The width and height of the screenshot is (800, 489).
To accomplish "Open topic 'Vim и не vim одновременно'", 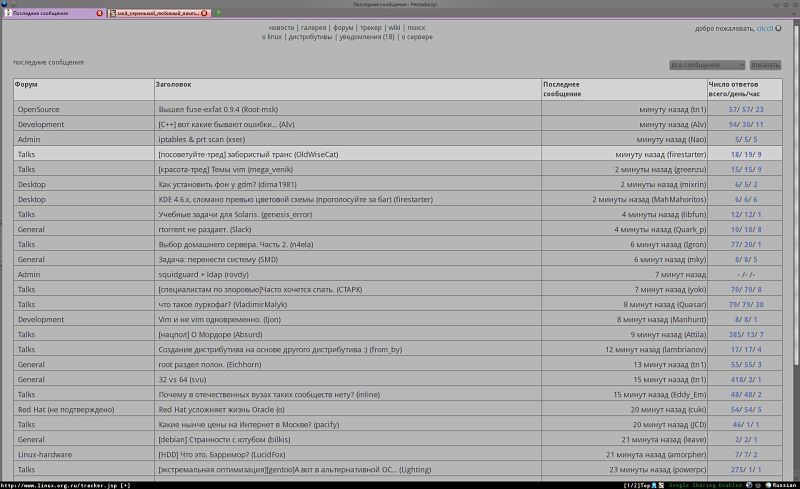I will click(219, 319).
